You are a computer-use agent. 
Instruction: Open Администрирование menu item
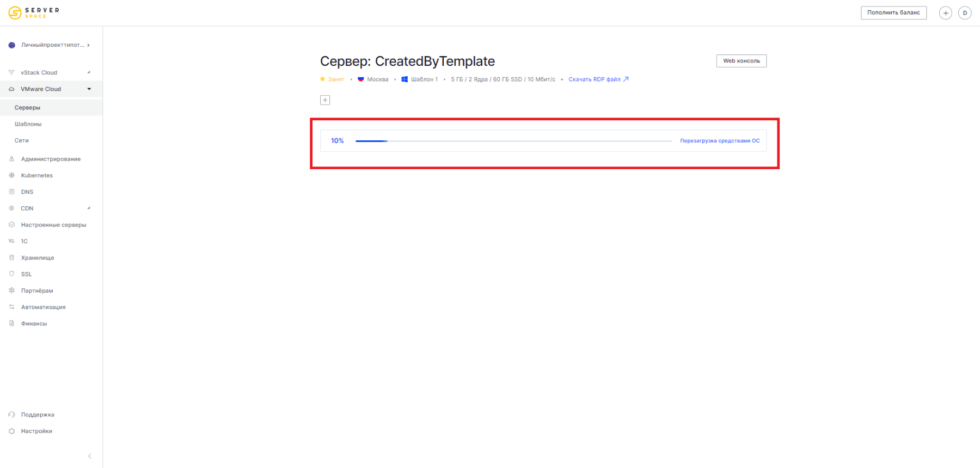click(51, 159)
